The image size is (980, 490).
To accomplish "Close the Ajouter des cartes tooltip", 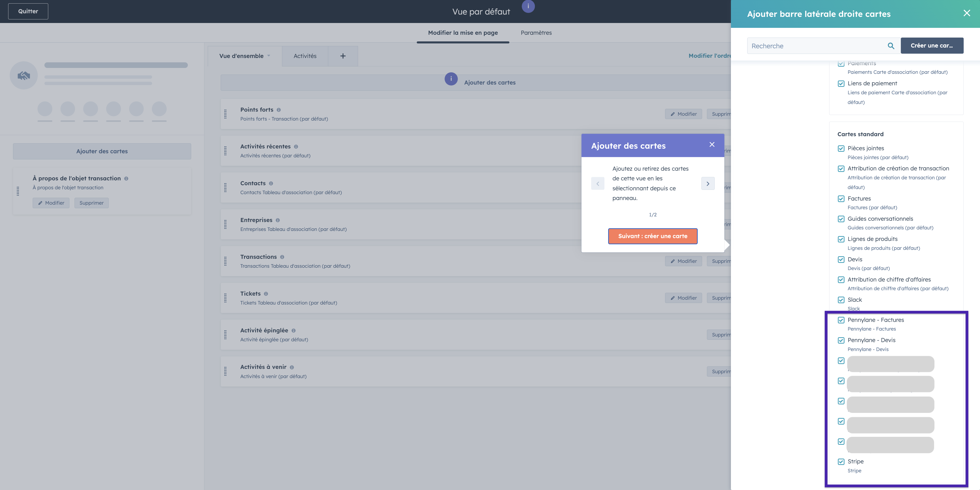I will pyautogui.click(x=712, y=145).
